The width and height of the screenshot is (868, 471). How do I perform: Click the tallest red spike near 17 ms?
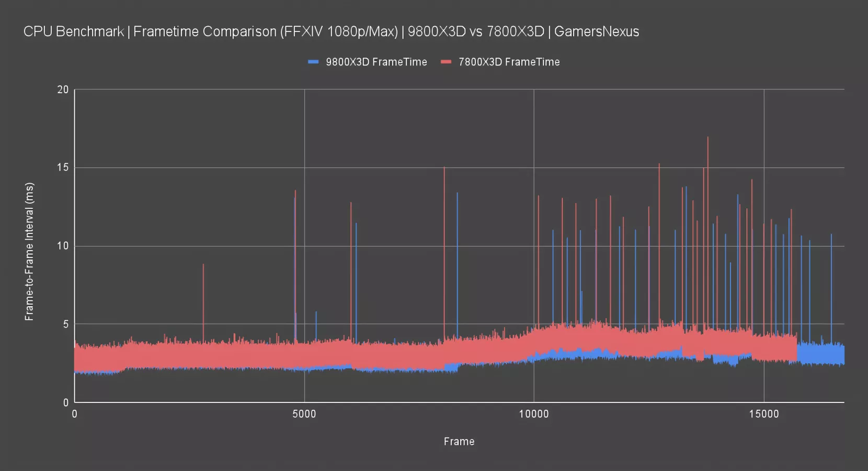[708, 157]
